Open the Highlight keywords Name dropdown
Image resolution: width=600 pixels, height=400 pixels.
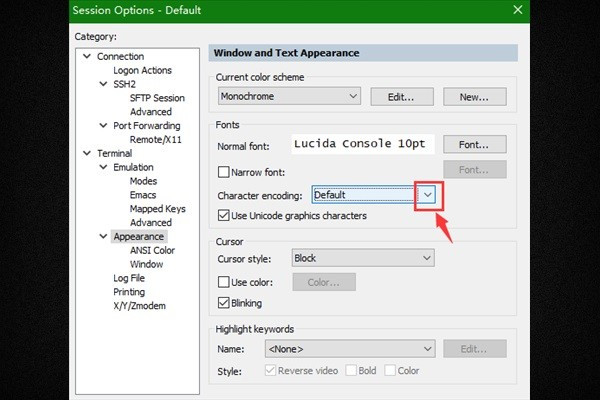[x=426, y=349]
